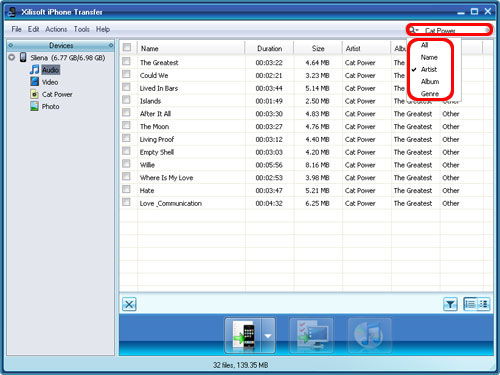Clear the search field text
Image resolution: width=500 pixels, height=375 pixels.
click(x=487, y=30)
